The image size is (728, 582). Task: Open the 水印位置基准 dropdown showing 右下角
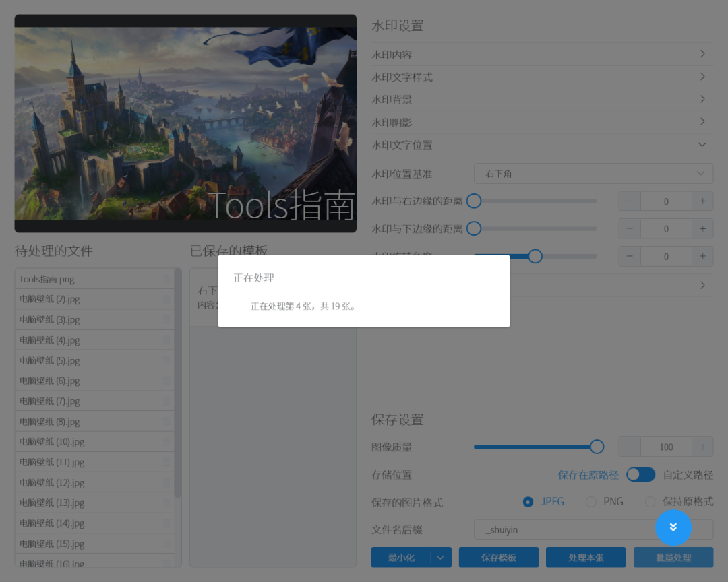[x=593, y=174]
